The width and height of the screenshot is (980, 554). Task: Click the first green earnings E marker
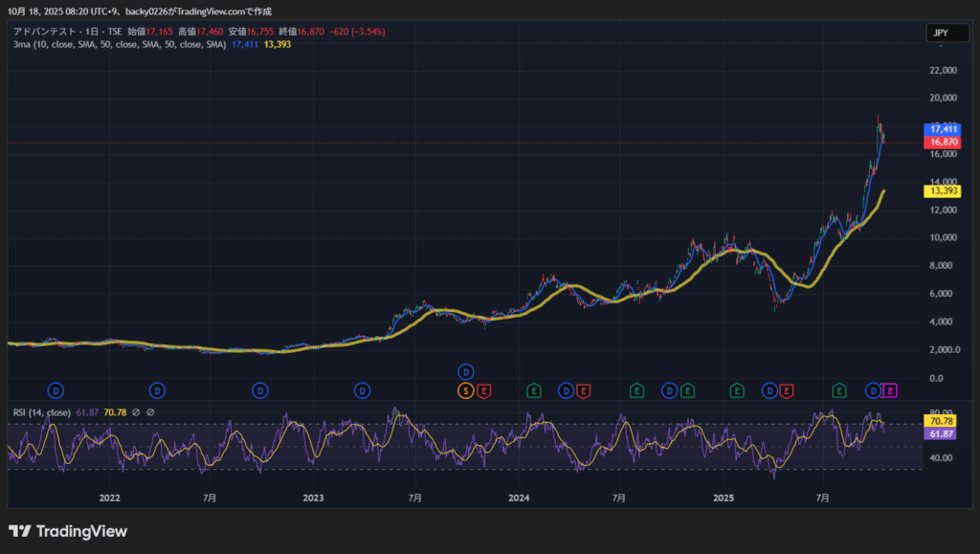coord(534,390)
